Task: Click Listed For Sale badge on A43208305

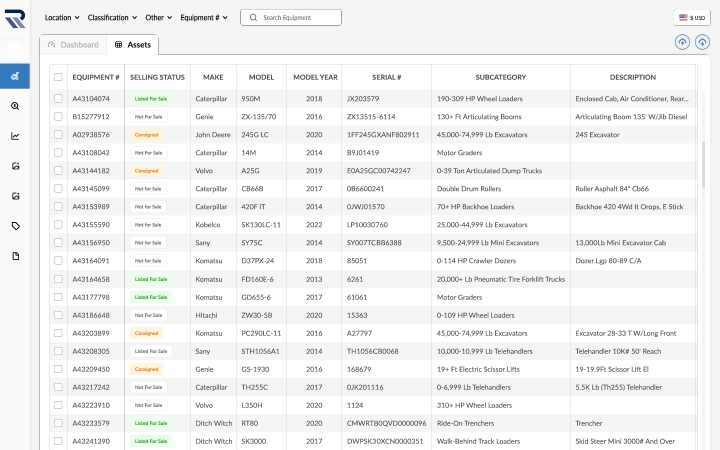Action: point(151,351)
